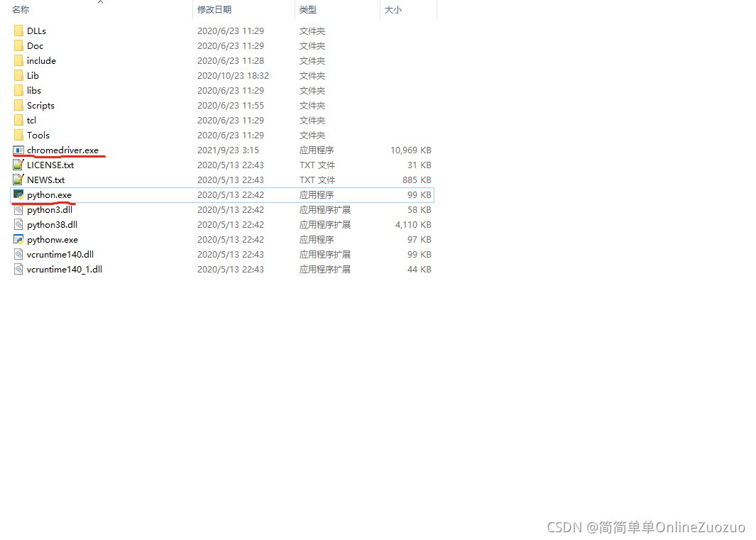Select the python38.dll file name
Viewport: 756px width, 540px height.
tap(52, 225)
